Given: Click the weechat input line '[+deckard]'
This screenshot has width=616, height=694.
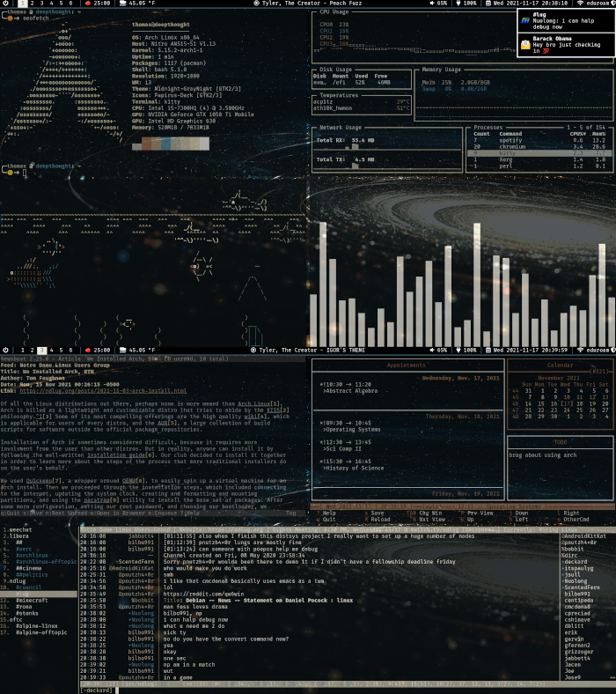Looking at the screenshot, I should (x=96, y=690).
